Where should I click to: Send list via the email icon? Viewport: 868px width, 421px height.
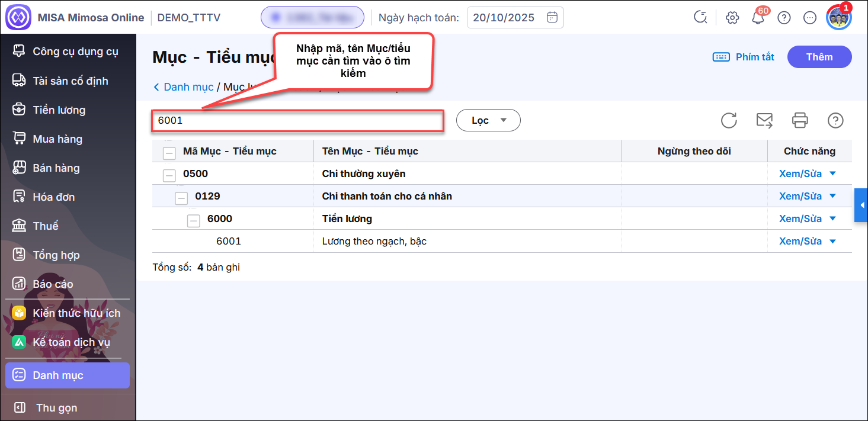point(765,120)
